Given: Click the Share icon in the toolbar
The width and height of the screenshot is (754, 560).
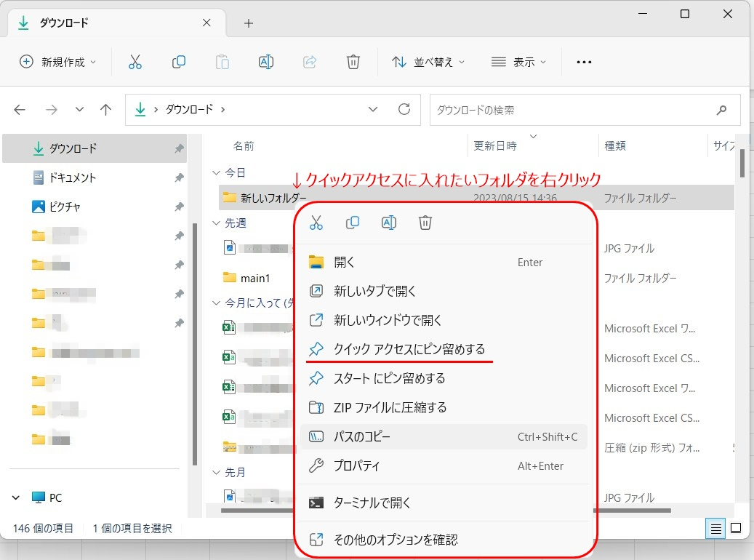Looking at the screenshot, I should (x=310, y=62).
